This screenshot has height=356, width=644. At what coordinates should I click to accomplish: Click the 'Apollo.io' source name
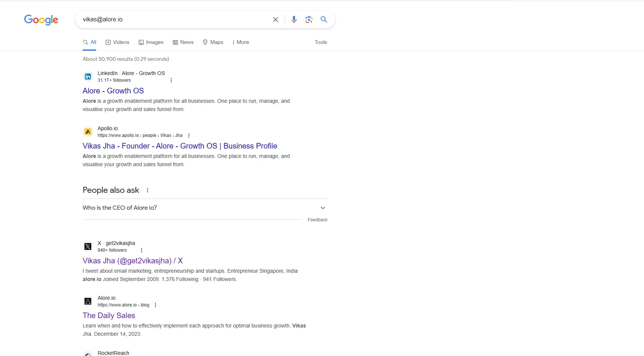click(x=108, y=128)
